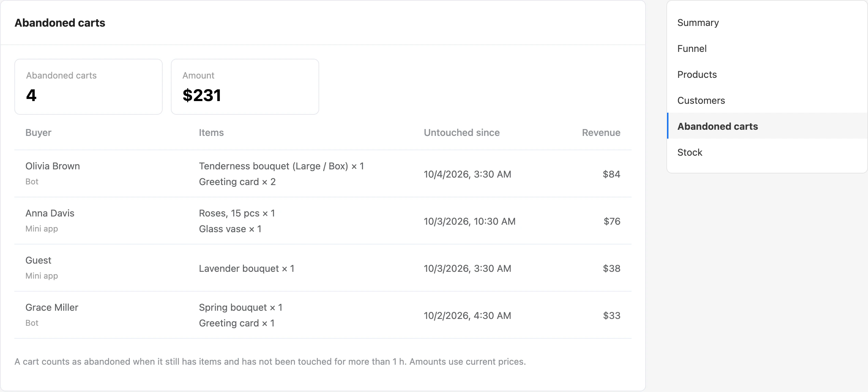
Task: Click the abandoned cart definition footnote
Action: [x=270, y=362]
